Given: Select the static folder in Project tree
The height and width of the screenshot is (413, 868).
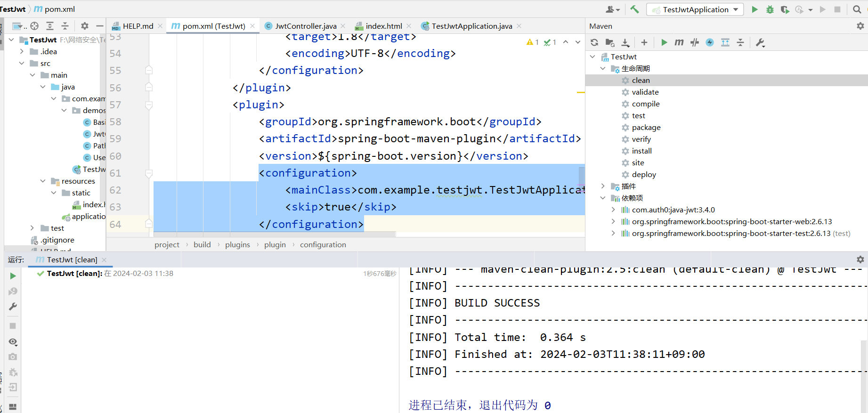Looking at the screenshot, I should (81, 193).
